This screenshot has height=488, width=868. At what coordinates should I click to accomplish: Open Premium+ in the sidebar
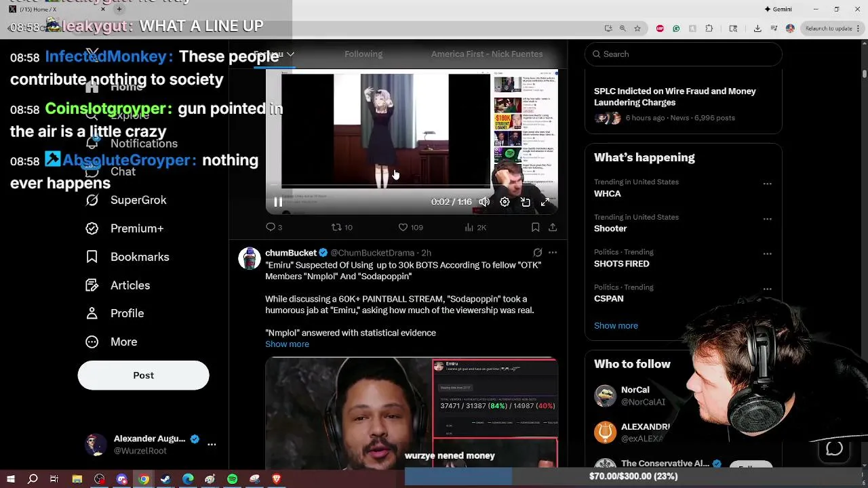(x=125, y=228)
